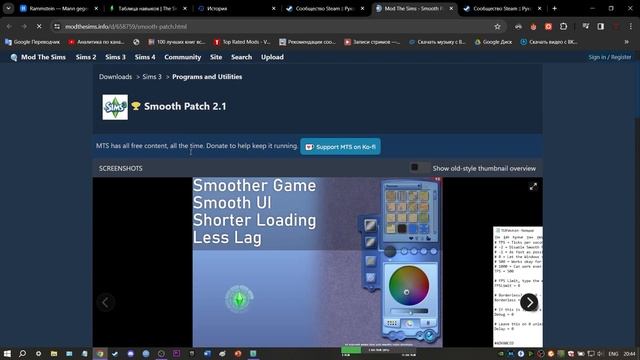The width and height of the screenshot is (640, 360).
Task: Open the Google Переводчик bookmark
Action: pos(32,42)
